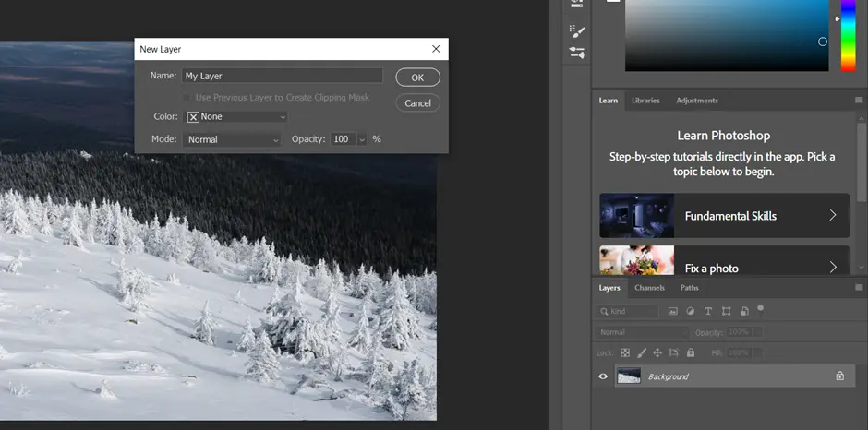Screen dimensions: 868x430
Task: Click the rainbow hue slider strip
Action: pos(848,35)
